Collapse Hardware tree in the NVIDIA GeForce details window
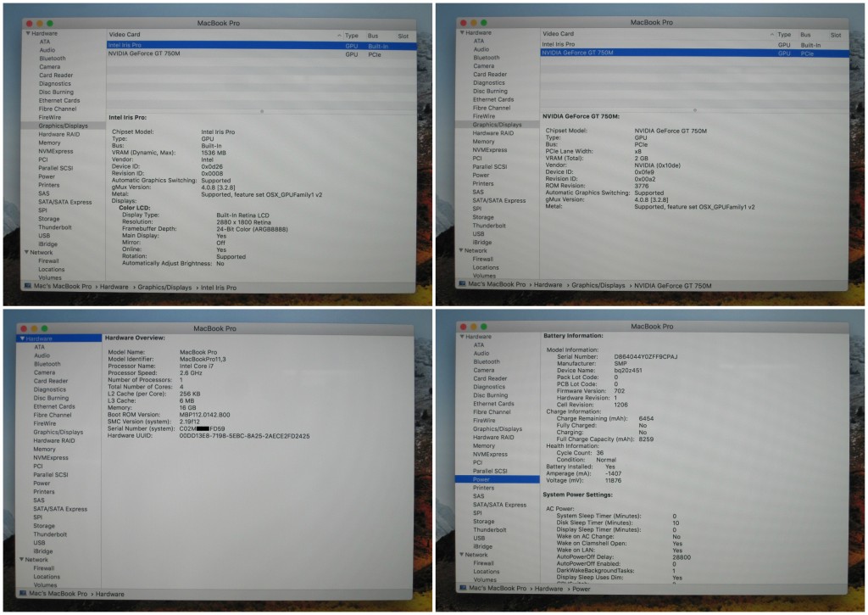 462,33
